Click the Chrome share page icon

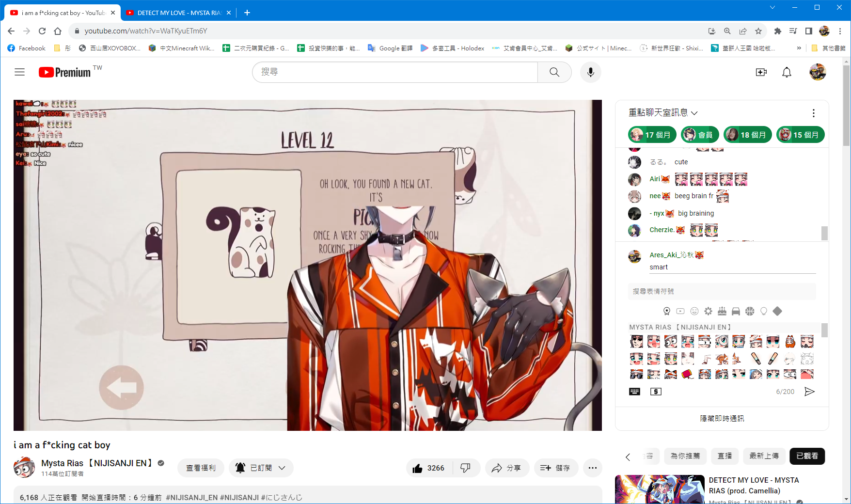tap(743, 31)
